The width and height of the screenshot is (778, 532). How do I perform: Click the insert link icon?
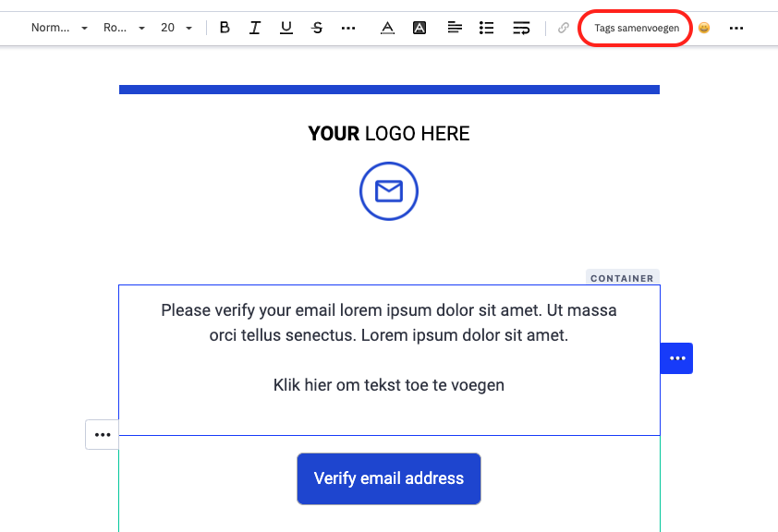pos(563,28)
